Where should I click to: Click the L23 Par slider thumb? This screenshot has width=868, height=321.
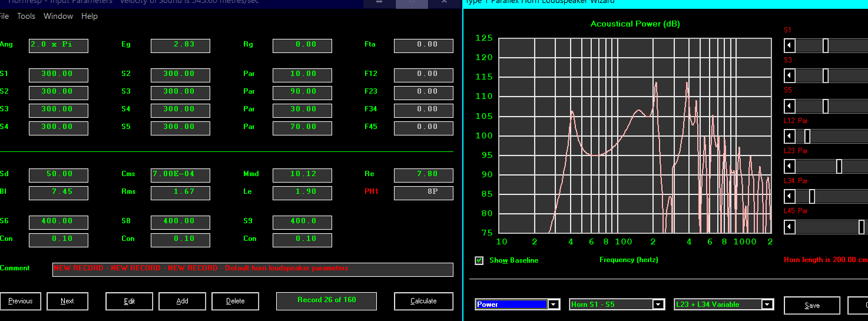[839, 167]
